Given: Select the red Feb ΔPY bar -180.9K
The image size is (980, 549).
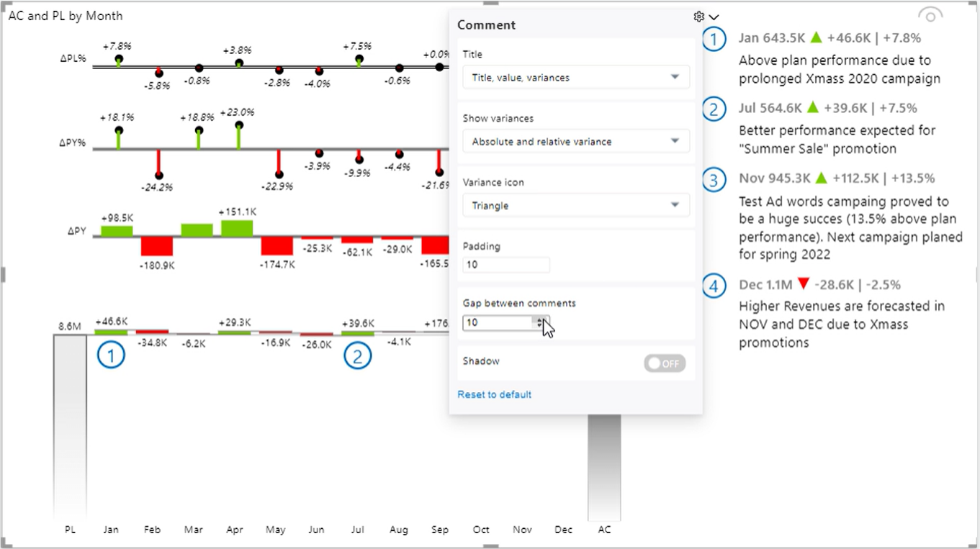Looking at the screenshot, I should pos(157,245).
